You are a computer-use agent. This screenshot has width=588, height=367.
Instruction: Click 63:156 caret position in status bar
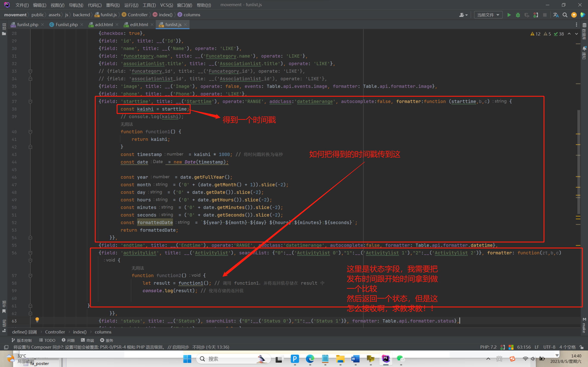524,347
